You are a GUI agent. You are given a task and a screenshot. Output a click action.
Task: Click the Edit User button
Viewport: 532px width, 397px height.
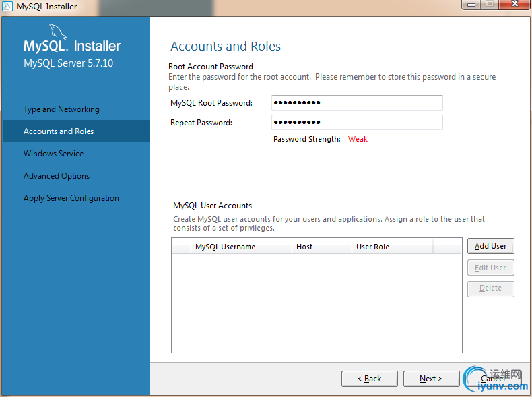point(491,268)
